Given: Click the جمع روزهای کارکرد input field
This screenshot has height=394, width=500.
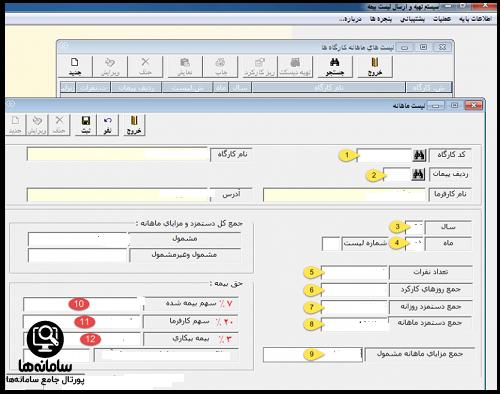Looking at the screenshot, I should click(x=354, y=289).
